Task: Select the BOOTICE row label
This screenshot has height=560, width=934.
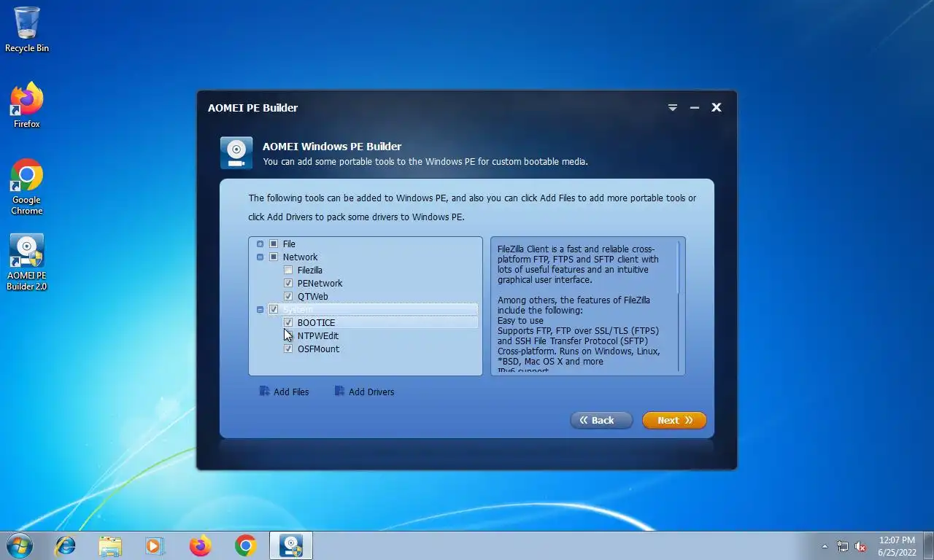Action: point(316,322)
